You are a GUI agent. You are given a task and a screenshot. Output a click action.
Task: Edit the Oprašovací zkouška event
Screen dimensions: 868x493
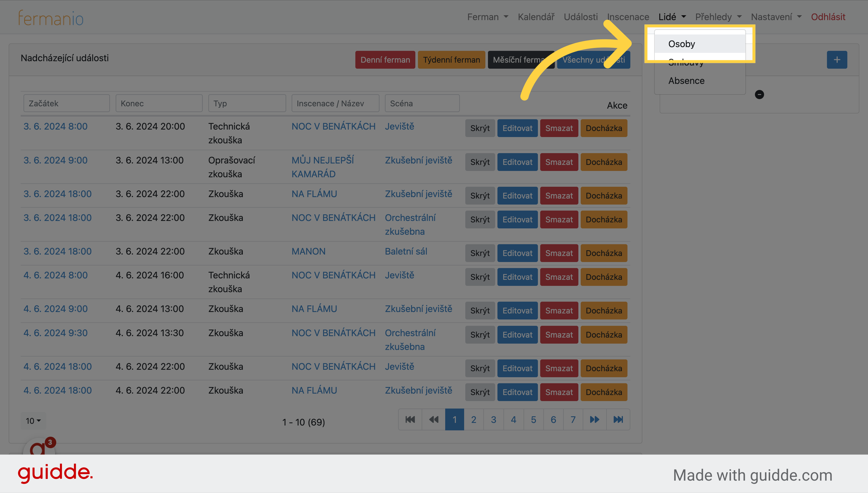[x=517, y=162]
